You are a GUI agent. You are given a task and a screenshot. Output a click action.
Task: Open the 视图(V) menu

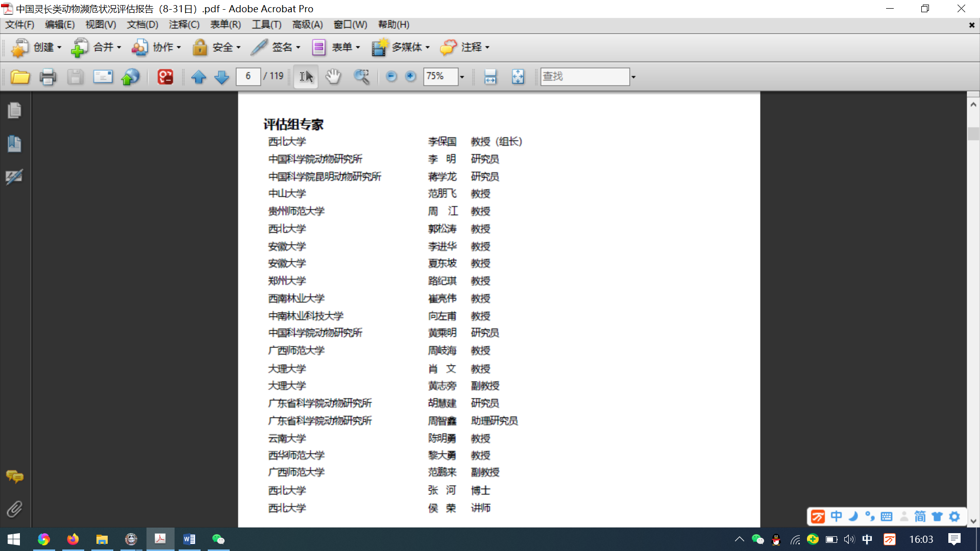(x=101, y=24)
